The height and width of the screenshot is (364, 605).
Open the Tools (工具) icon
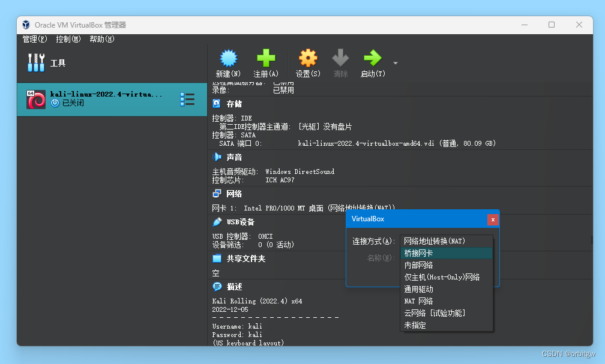click(x=36, y=62)
